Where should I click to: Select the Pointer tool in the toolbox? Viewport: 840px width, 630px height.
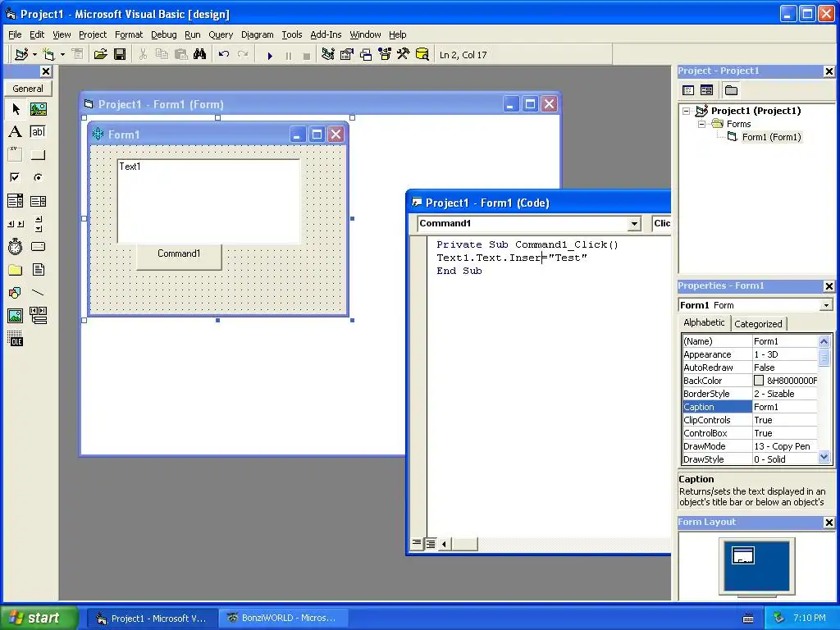16,109
